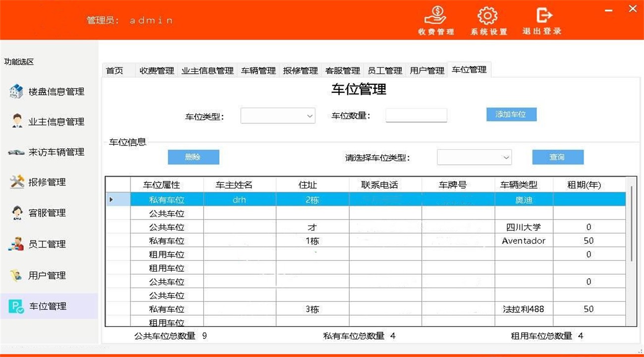Click the 住址 column header
Screen dimensions: 644x357
pyautogui.click(x=313, y=185)
